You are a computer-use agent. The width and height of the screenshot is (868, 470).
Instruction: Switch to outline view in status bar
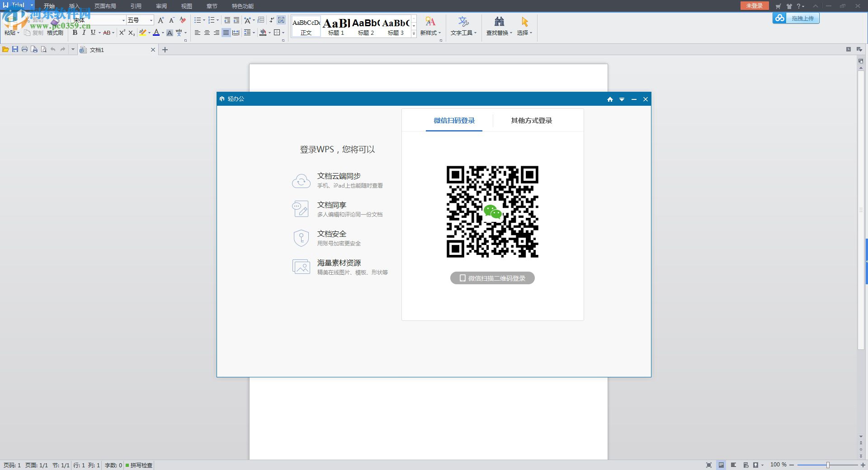tap(733, 465)
